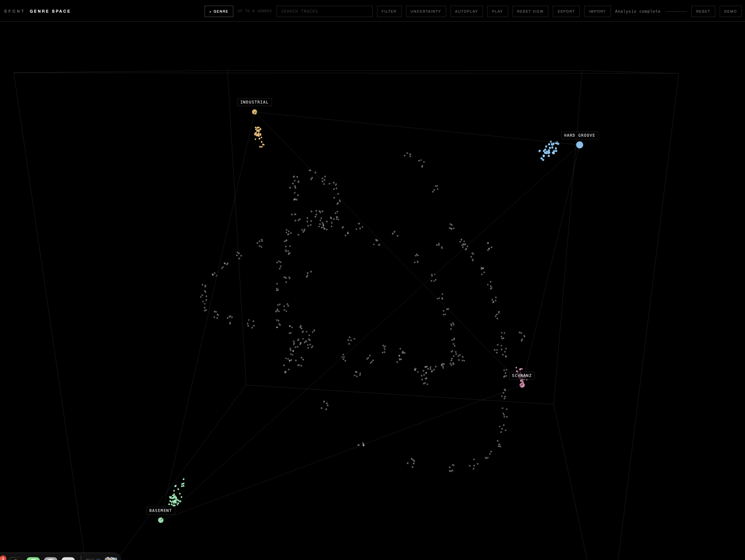Viewport: 745px width, 560px height.
Task: Select the pink Schranz anchor node
Action: coord(522,385)
